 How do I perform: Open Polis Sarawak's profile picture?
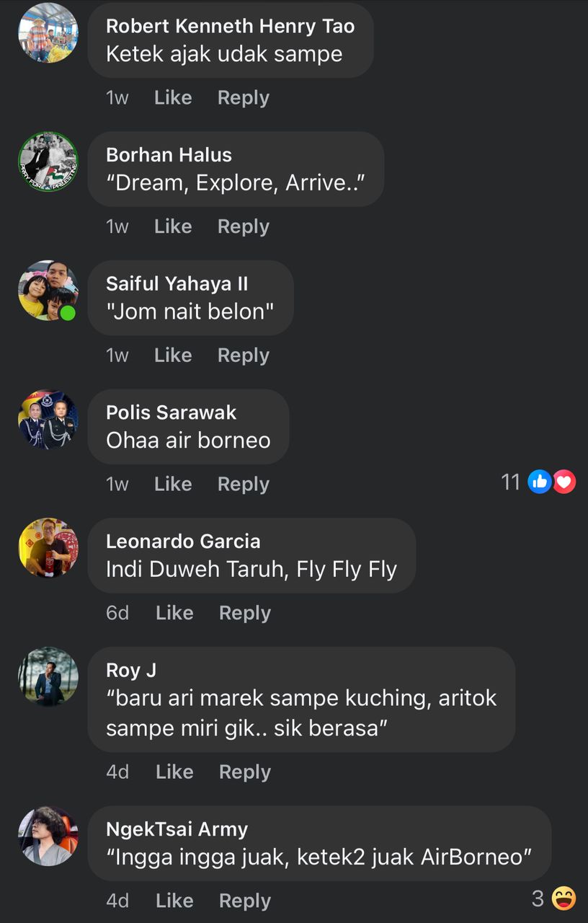(x=48, y=420)
